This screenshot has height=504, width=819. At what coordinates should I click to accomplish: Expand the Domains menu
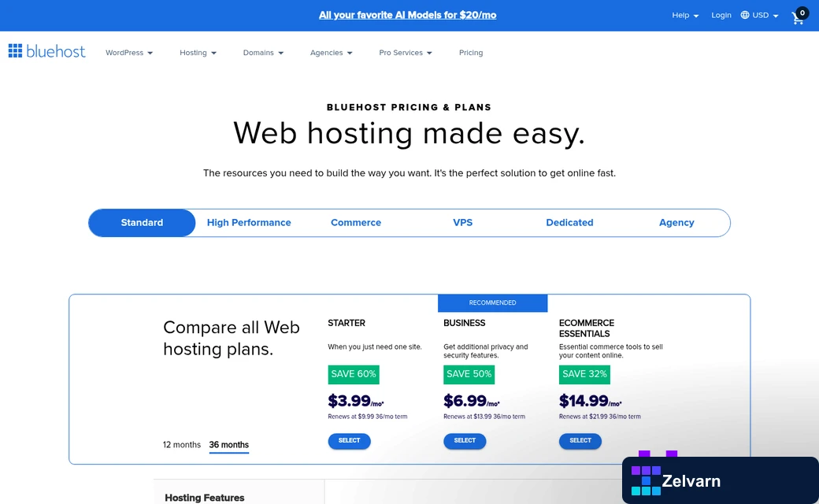point(263,53)
